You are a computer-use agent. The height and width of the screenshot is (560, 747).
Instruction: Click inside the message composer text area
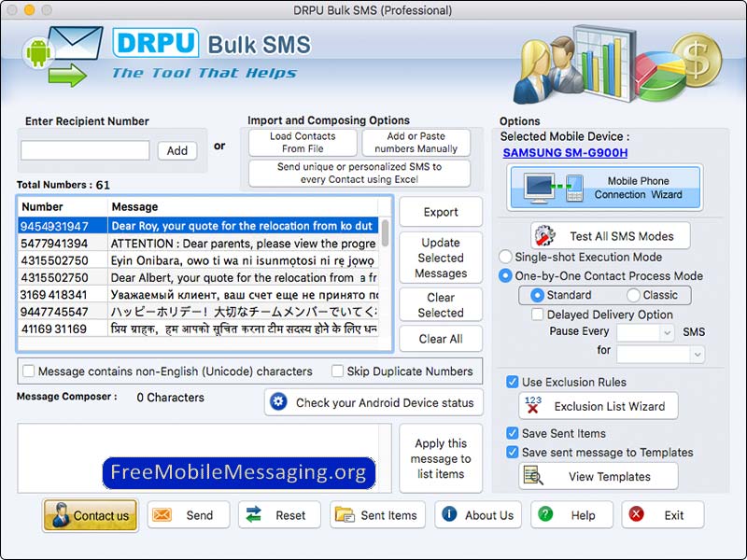204,457
